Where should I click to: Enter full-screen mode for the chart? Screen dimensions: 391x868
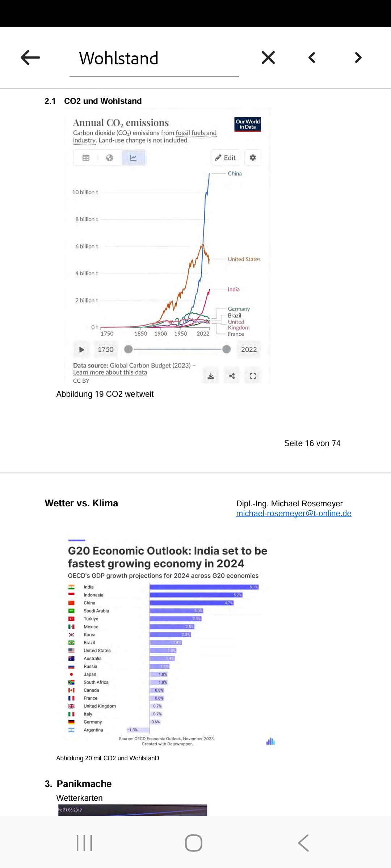pyautogui.click(x=253, y=376)
